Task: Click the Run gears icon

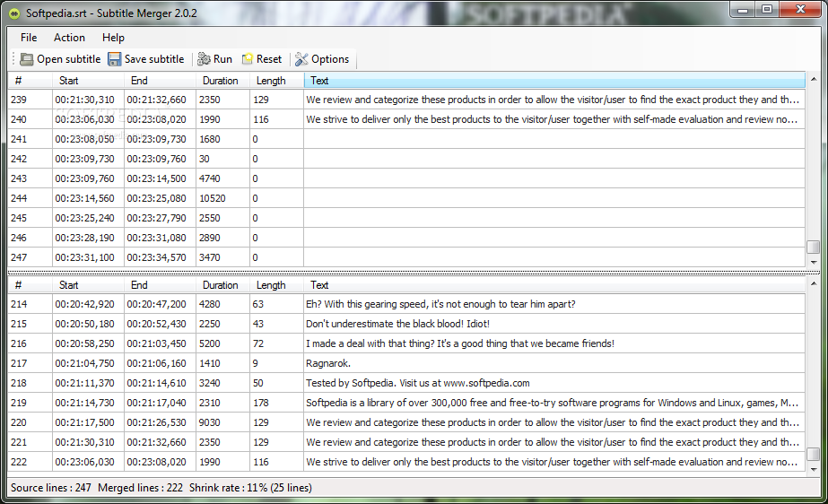Action: tap(204, 59)
